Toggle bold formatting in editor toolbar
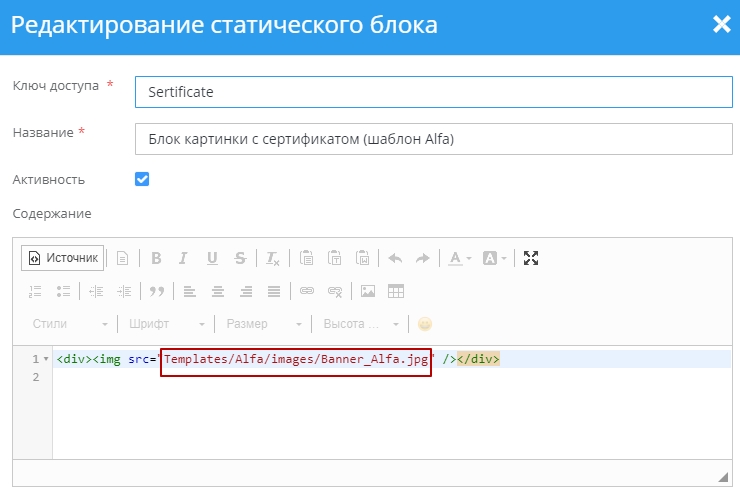The image size is (740, 503). 156,258
